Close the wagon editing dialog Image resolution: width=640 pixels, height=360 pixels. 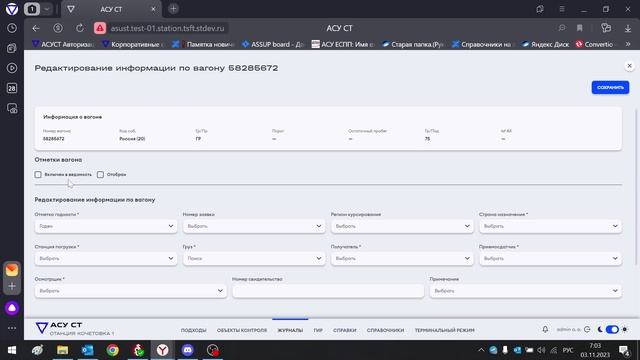tap(629, 66)
